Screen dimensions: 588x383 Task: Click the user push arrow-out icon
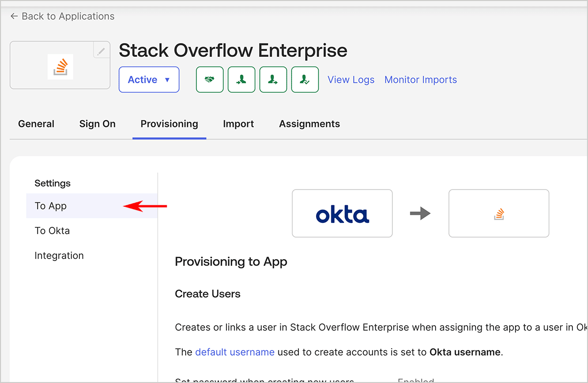pyautogui.click(x=273, y=80)
